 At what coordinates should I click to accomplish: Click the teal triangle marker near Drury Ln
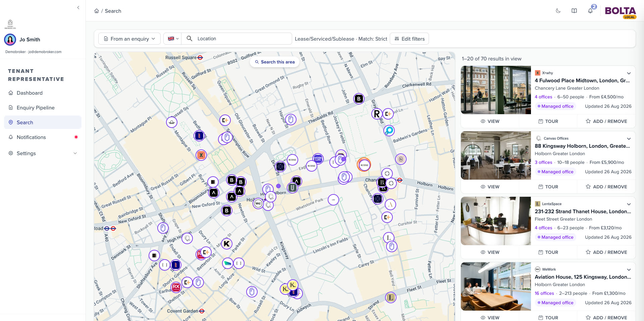click(x=228, y=263)
